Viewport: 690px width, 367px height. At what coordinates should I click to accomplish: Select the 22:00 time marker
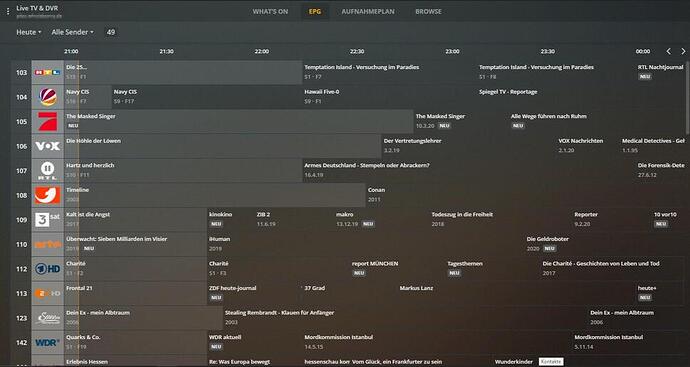[x=261, y=51]
